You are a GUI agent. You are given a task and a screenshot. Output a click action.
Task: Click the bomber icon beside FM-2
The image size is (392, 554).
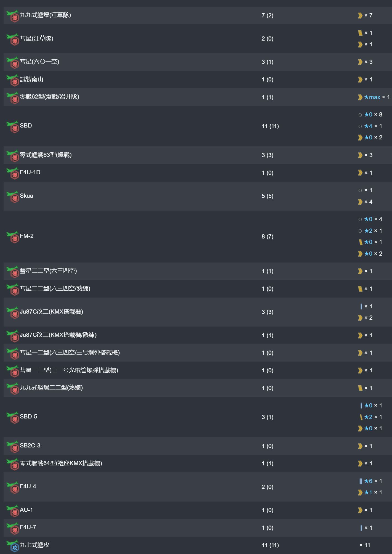point(13,237)
